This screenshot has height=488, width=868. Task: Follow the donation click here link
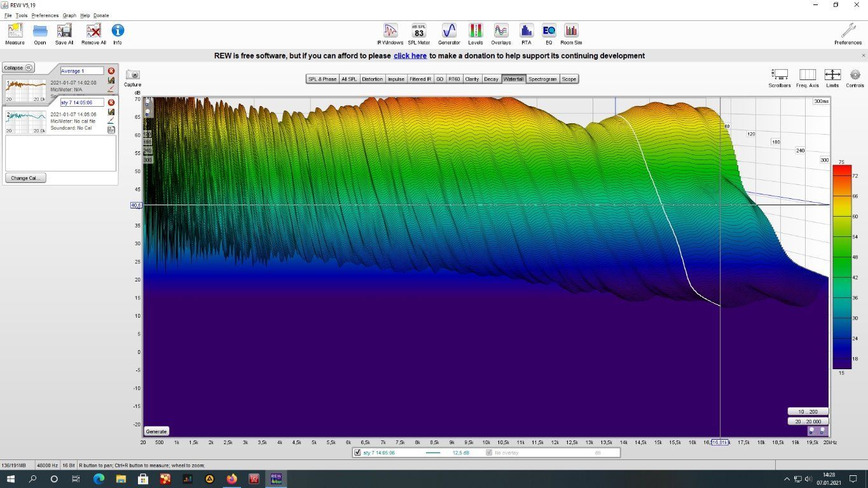click(410, 56)
